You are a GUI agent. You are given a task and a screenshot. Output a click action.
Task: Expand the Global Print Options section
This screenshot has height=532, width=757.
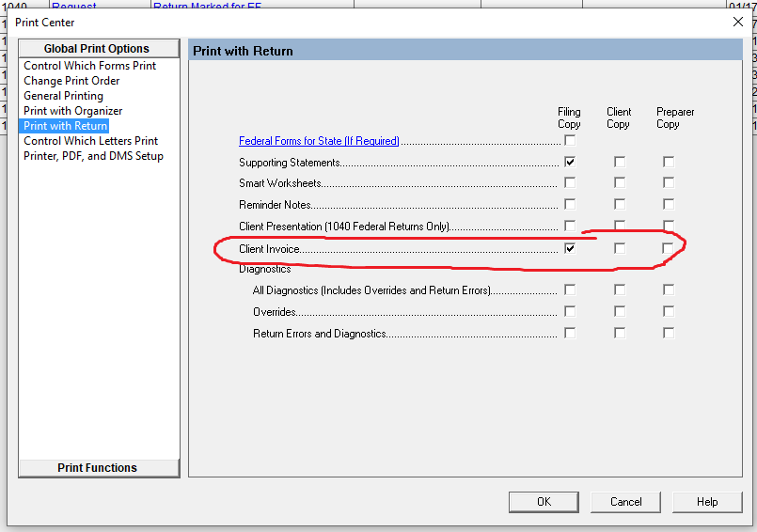pos(98,49)
